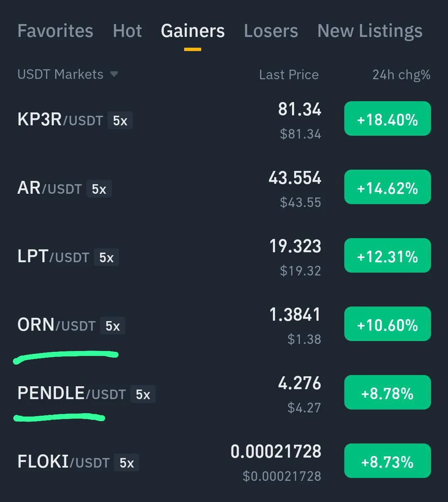This screenshot has width=448, height=502.
Task: Click the 5x margin badge beside KP3R/USDT
Action: point(120,120)
